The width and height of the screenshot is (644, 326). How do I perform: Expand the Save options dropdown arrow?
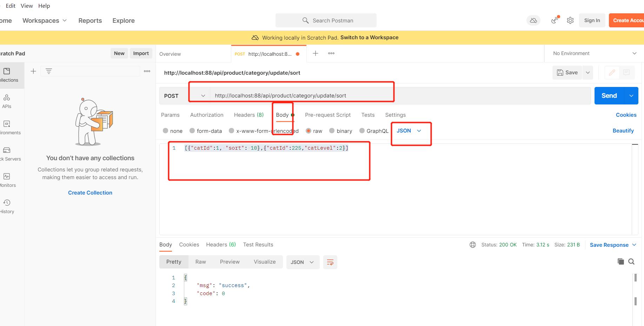588,73
